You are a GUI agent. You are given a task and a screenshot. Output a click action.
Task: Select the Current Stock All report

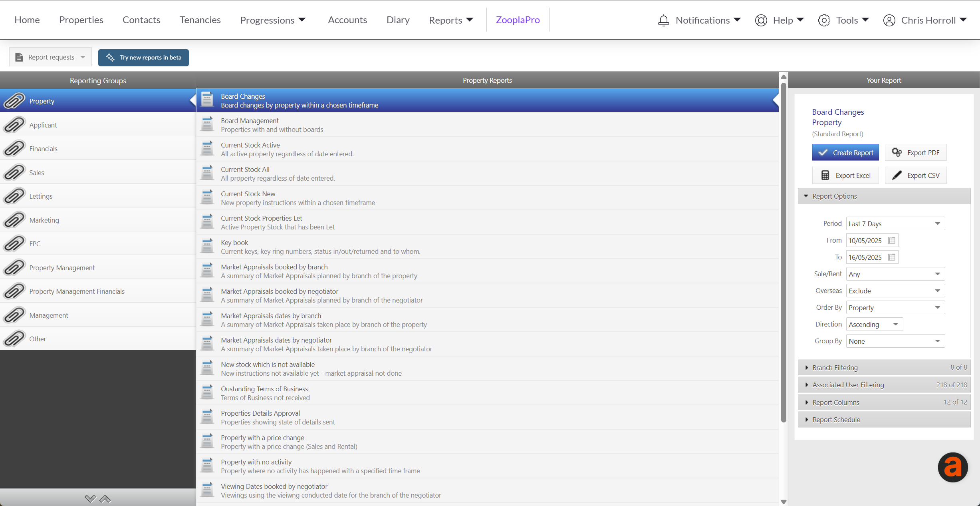[487, 173]
